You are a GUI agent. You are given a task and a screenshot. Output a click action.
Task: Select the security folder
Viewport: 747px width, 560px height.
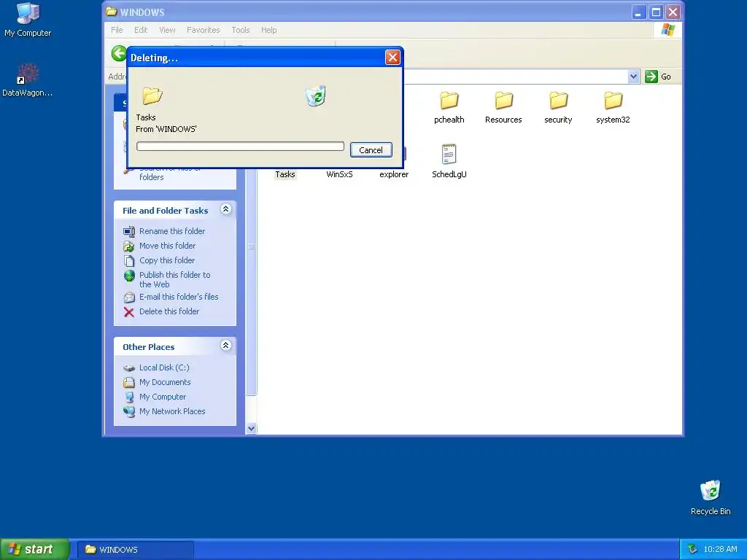click(x=558, y=108)
